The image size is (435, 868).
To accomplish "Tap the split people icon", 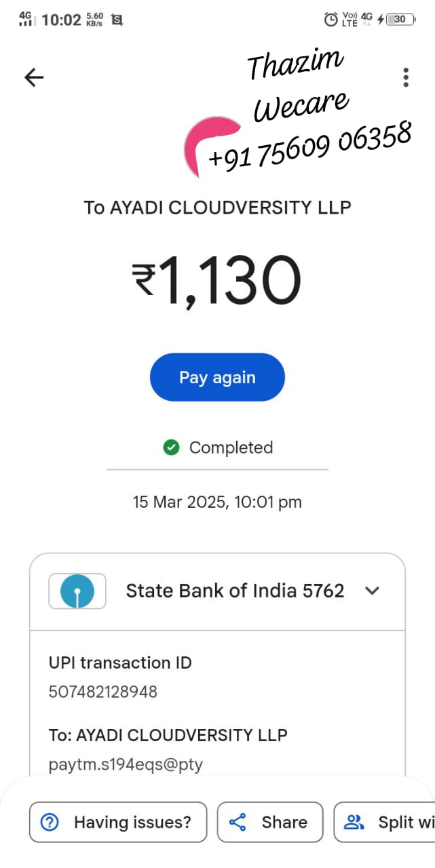I will coord(354,823).
